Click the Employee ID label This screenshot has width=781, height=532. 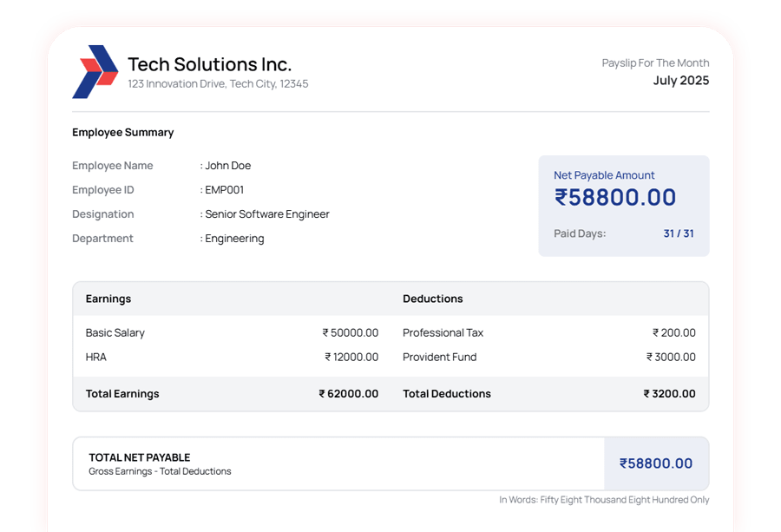(103, 190)
